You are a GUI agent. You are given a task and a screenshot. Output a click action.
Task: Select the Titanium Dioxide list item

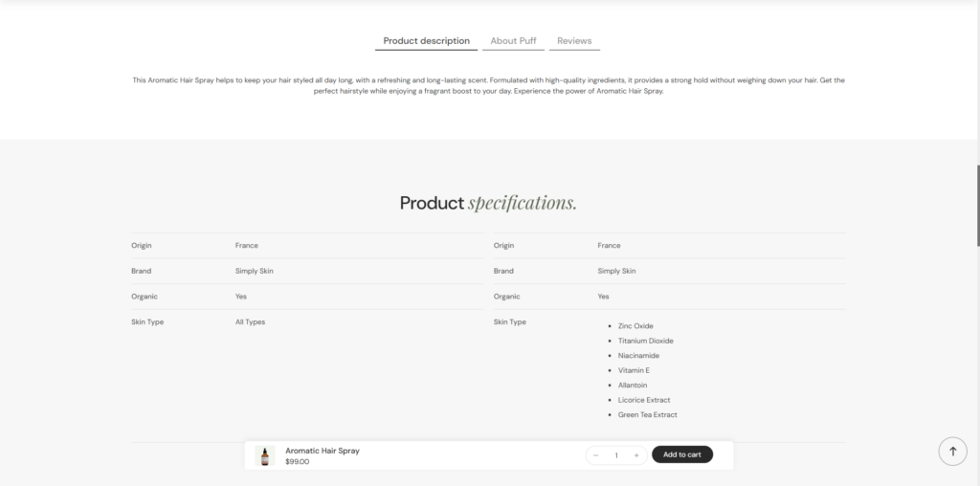(645, 341)
